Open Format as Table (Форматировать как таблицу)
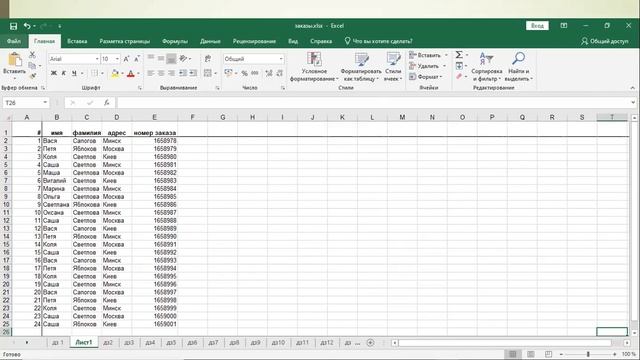The image size is (640, 360). [x=361, y=67]
